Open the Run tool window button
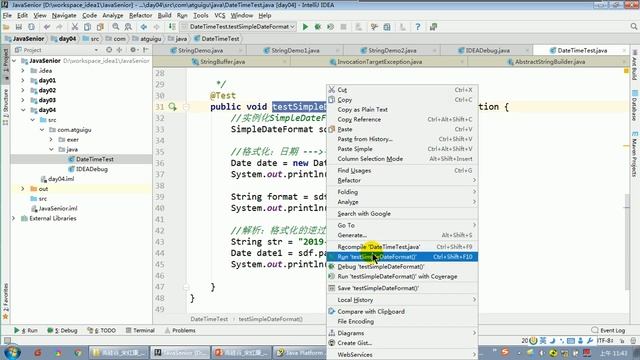The height and width of the screenshot is (360, 640). coord(26,331)
